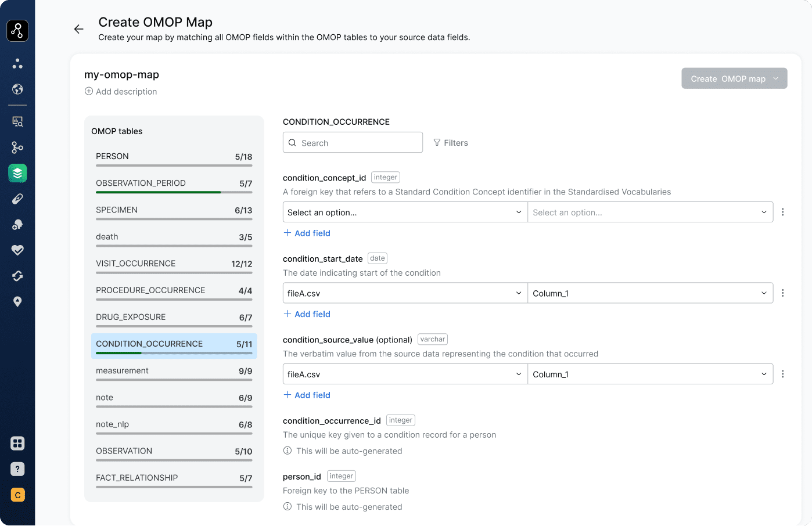The height and width of the screenshot is (526, 812).
Task: Open condition_start_date Column_1 dropdown
Action: [651, 293]
